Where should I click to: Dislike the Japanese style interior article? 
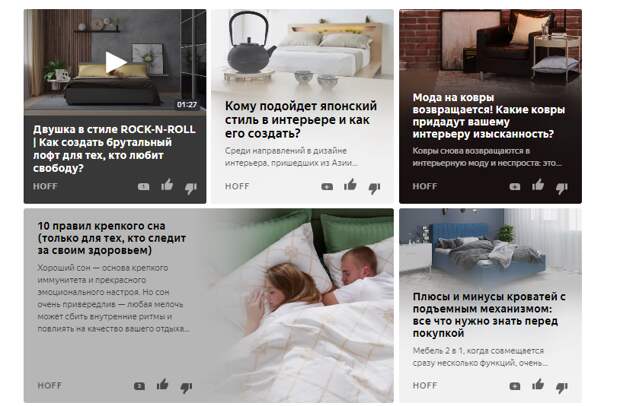374,188
